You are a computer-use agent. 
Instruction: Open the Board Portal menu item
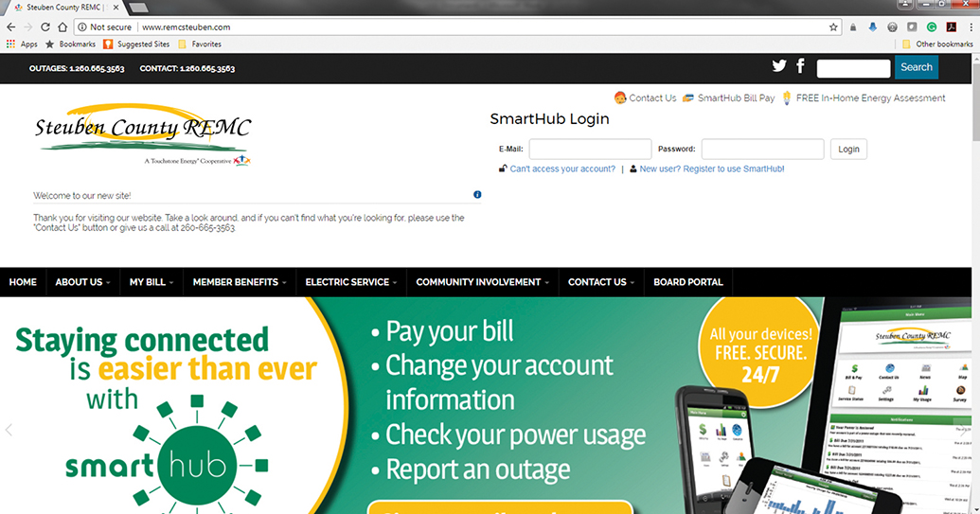(687, 282)
